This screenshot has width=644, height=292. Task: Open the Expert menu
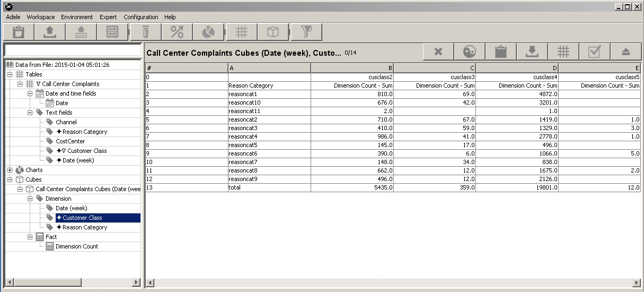pos(108,17)
